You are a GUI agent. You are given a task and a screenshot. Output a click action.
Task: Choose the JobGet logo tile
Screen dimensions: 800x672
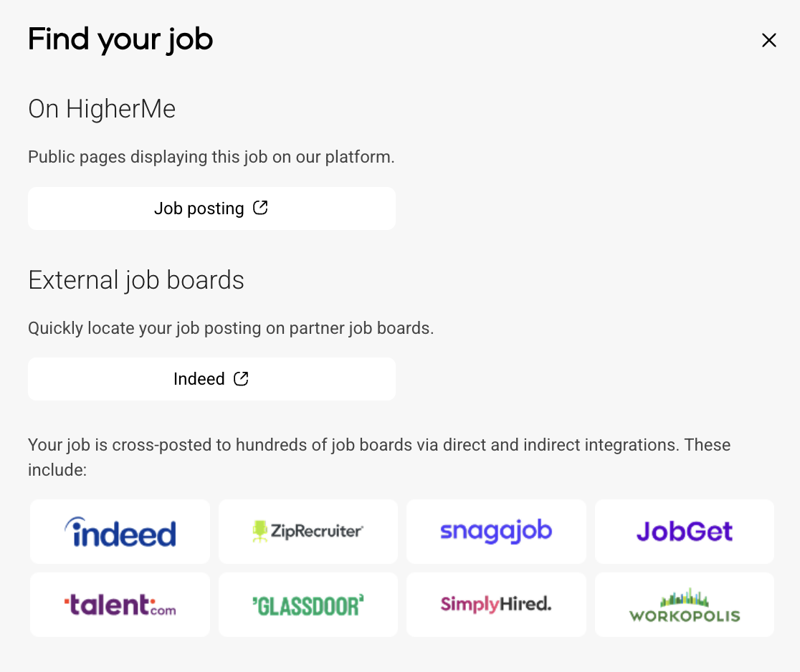click(685, 532)
